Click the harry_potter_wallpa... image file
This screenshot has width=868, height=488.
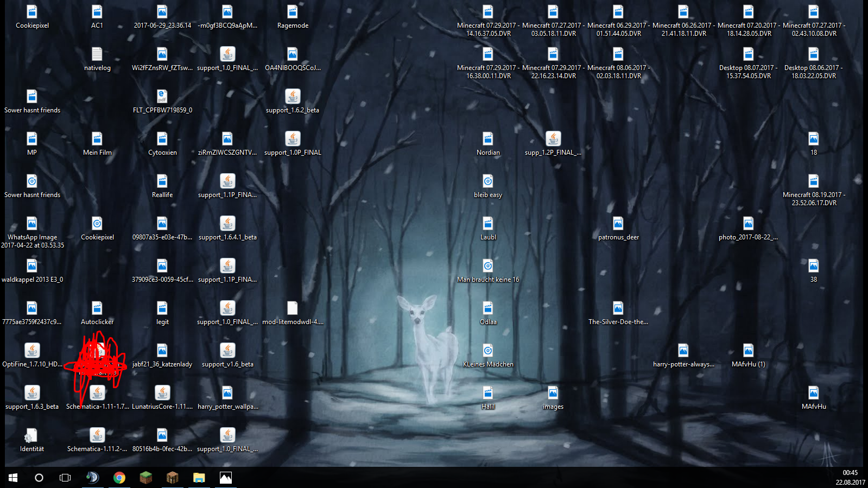point(227,393)
